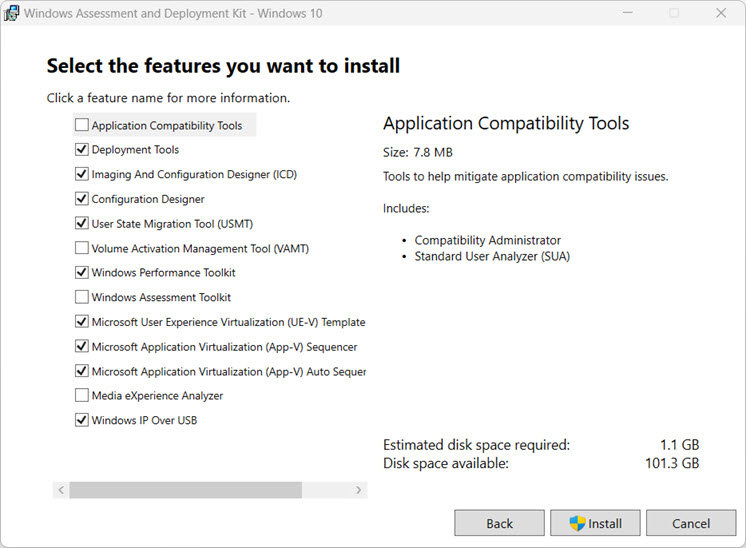
Task: Enable the Media eXperience Analyzer checkbox
Action: 81,396
